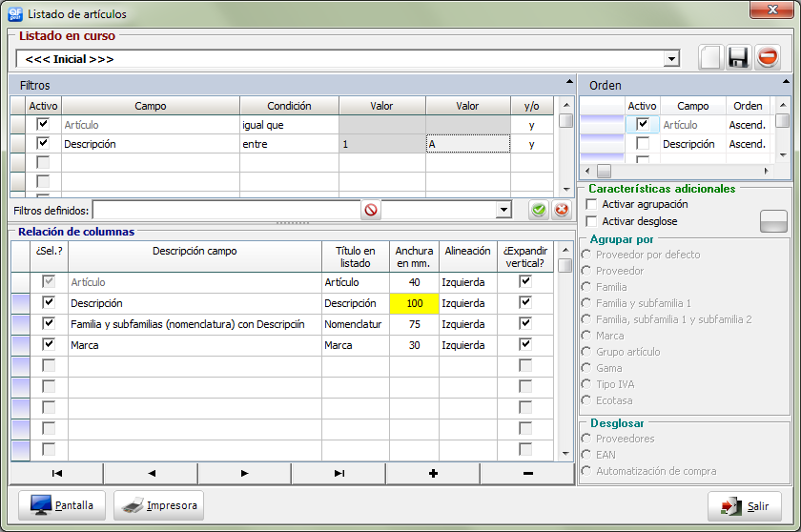
Task: Go to previous column record
Action: point(152,473)
